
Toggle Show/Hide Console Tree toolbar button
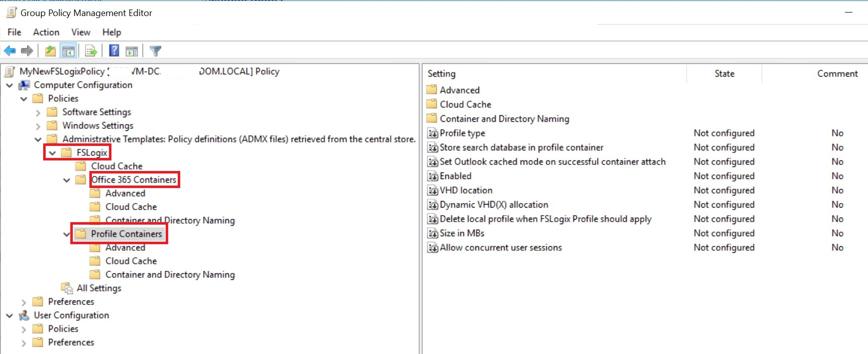pos(68,51)
